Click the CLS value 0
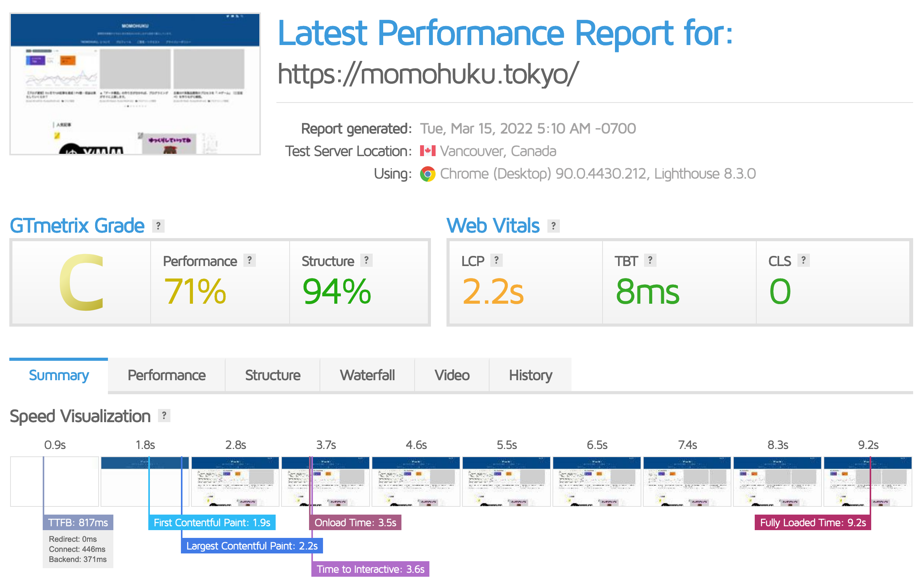This screenshot has height=588, width=924. pyautogui.click(x=780, y=291)
